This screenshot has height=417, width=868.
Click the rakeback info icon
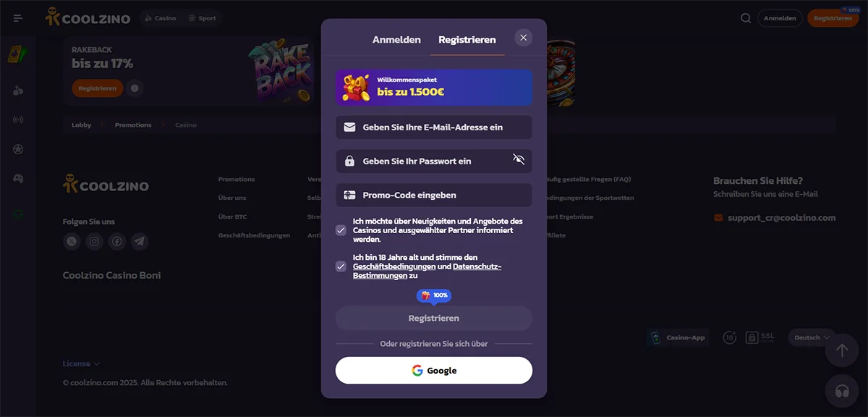coord(135,88)
